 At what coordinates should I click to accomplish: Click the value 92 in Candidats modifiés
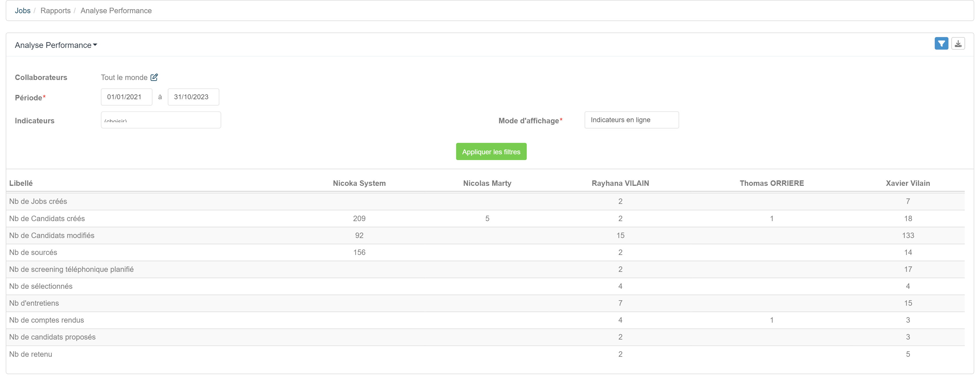pos(359,235)
